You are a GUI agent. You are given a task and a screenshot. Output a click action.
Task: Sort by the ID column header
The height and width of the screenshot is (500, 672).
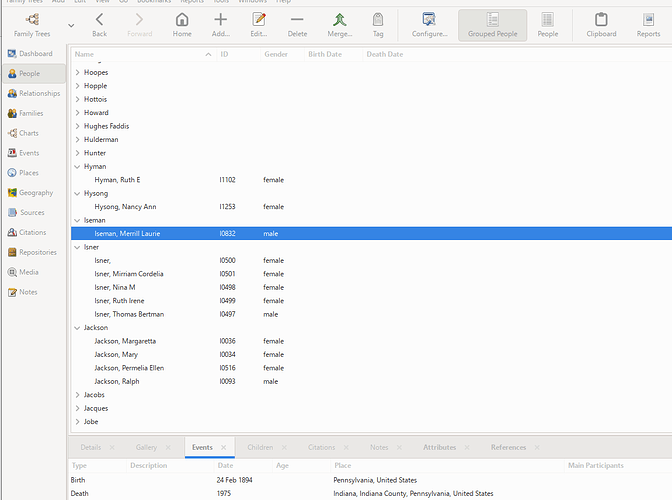(x=238, y=54)
